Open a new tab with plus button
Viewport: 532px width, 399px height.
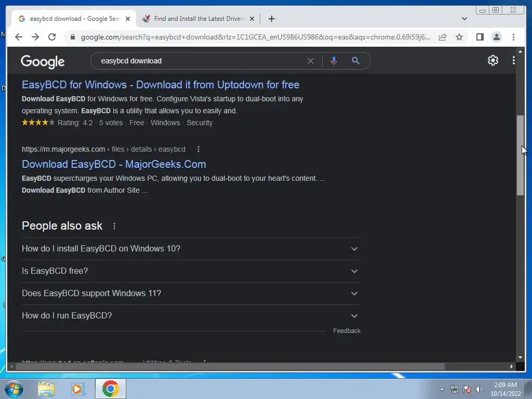(x=271, y=19)
